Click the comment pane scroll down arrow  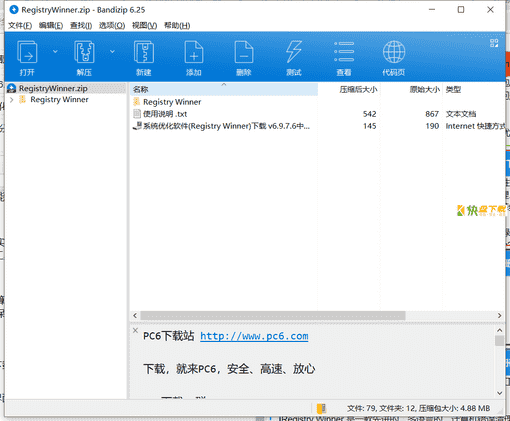(x=499, y=393)
